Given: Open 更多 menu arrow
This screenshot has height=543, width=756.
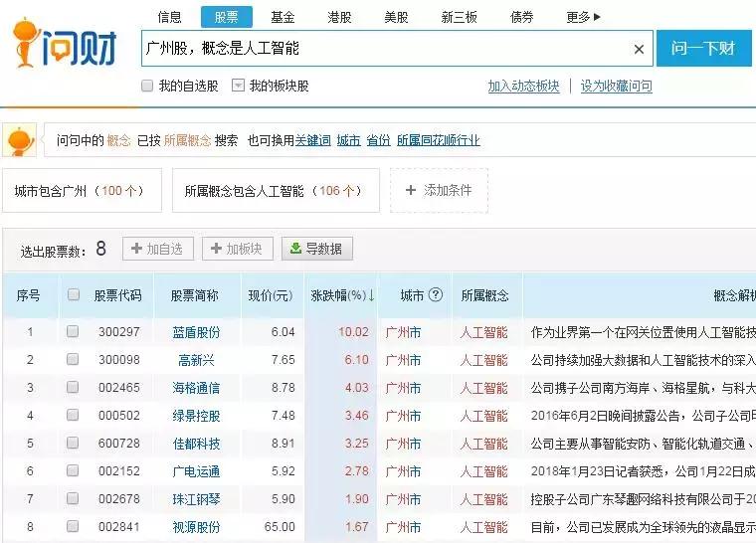Looking at the screenshot, I should (x=598, y=17).
